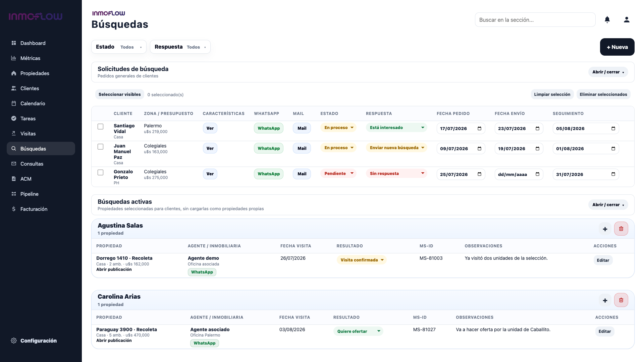Open the Sin respuesta response dropdown
This screenshot has height=362, width=644.
click(396, 174)
